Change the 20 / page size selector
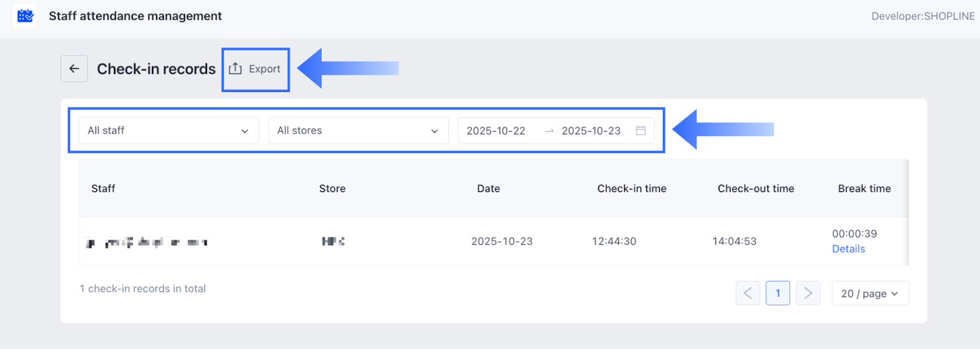980x349 pixels. tap(870, 293)
